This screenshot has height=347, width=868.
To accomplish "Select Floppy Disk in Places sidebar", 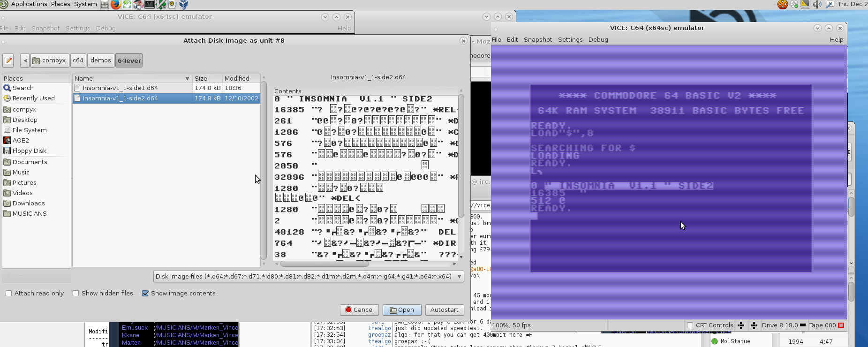I will [37, 151].
